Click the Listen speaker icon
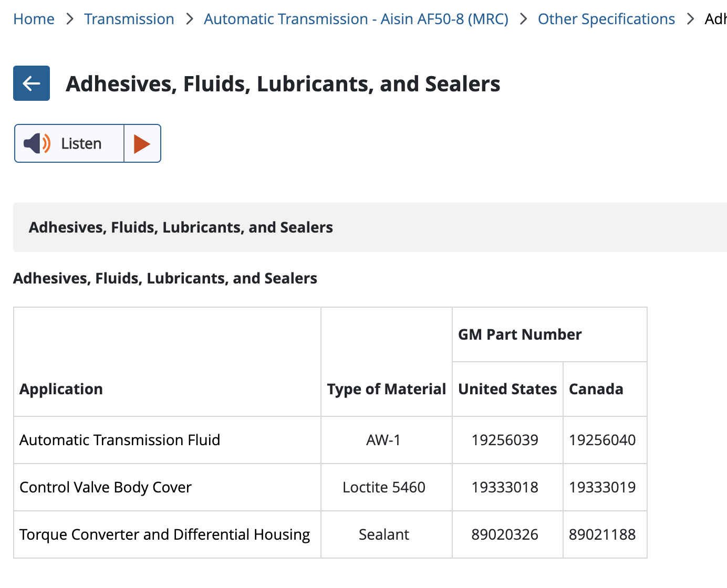This screenshot has width=727, height=588. (x=37, y=143)
